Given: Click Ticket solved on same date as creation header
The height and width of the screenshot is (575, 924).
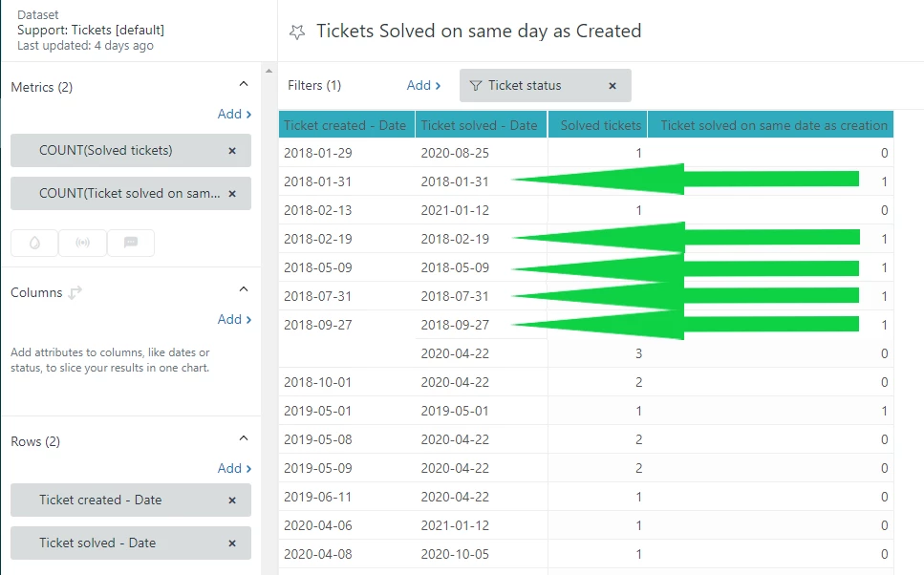Looking at the screenshot, I should coord(771,125).
